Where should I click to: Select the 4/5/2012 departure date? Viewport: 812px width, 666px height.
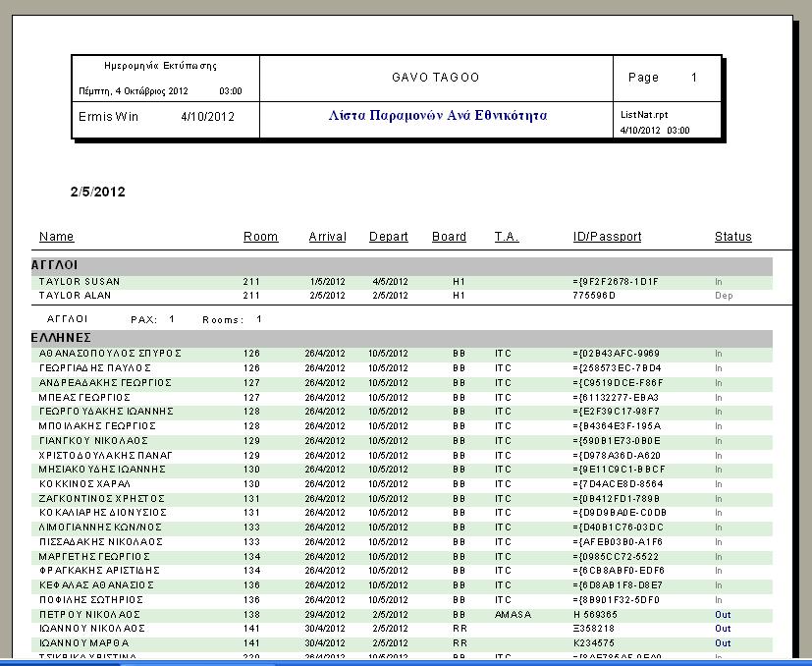point(390,282)
